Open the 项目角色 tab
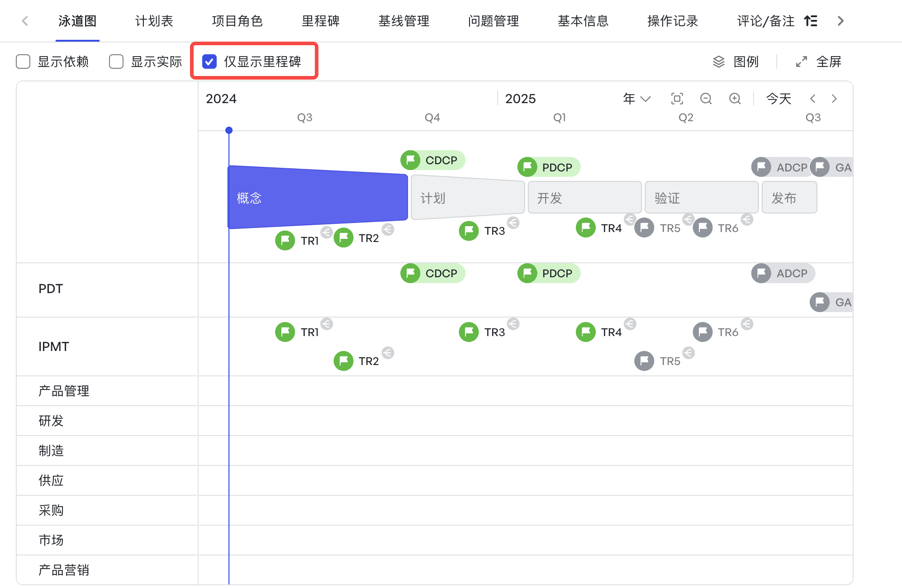 (x=237, y=21)
